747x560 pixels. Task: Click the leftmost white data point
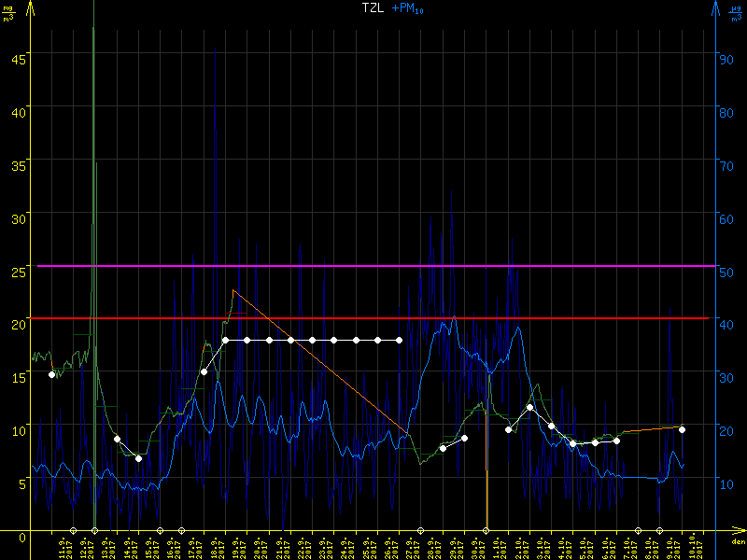(x=52, y=374)
